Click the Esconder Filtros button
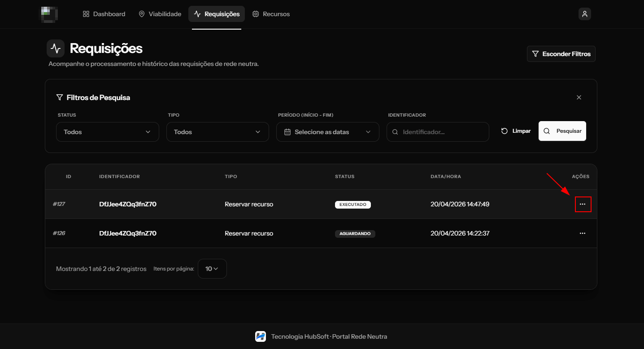Viewport: 644px width, 349px height. tap(561, 54)
